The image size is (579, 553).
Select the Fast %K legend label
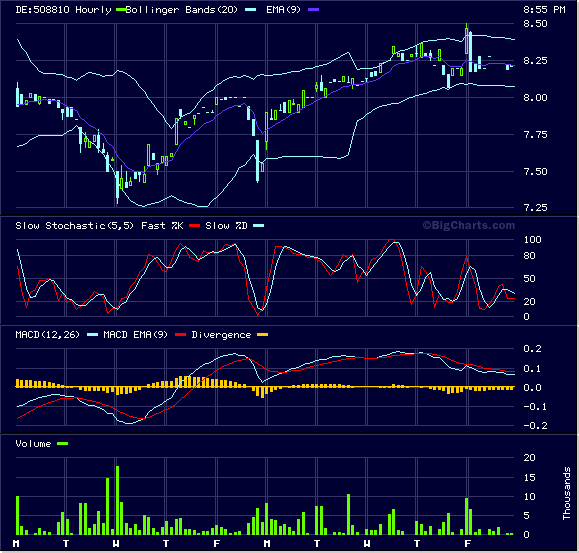click(x=162, y=226)
